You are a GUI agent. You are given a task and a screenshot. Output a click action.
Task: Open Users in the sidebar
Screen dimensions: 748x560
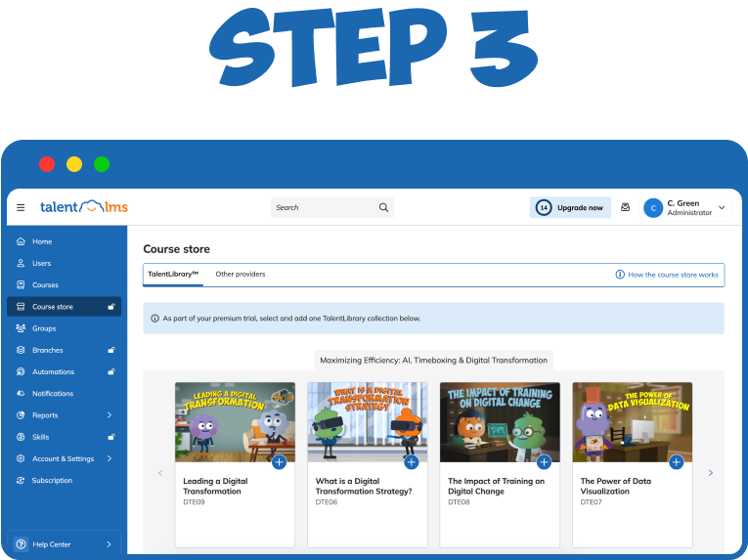point(41,263)
